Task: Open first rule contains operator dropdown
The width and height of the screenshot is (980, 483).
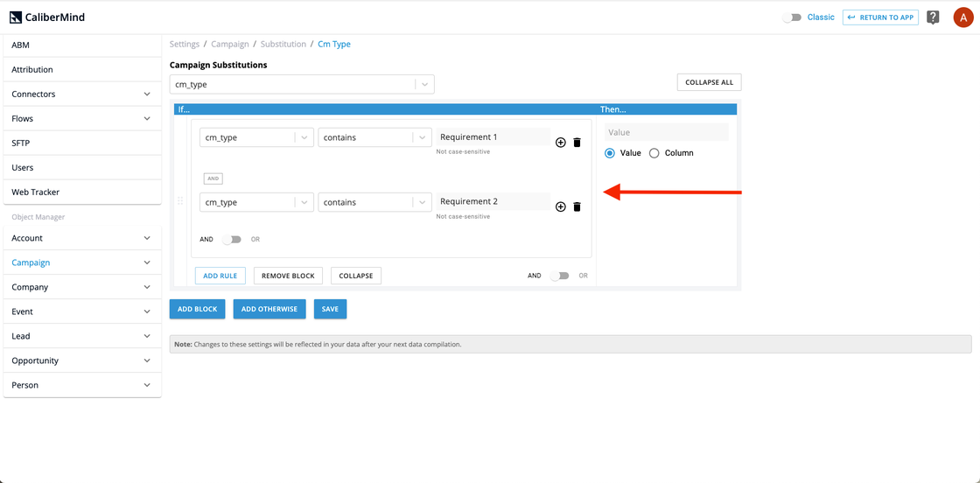Action: tap(374, 137)
